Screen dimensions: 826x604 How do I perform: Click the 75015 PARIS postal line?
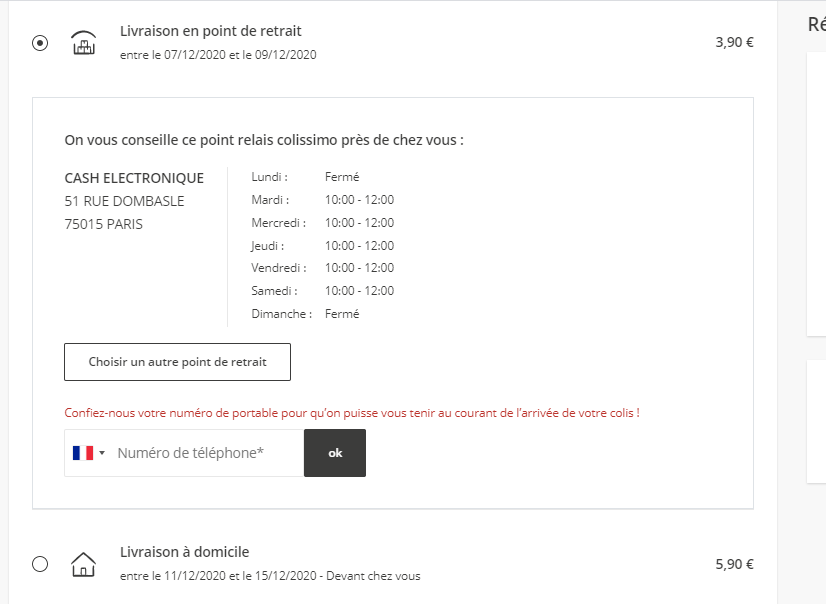click(103, 224)
